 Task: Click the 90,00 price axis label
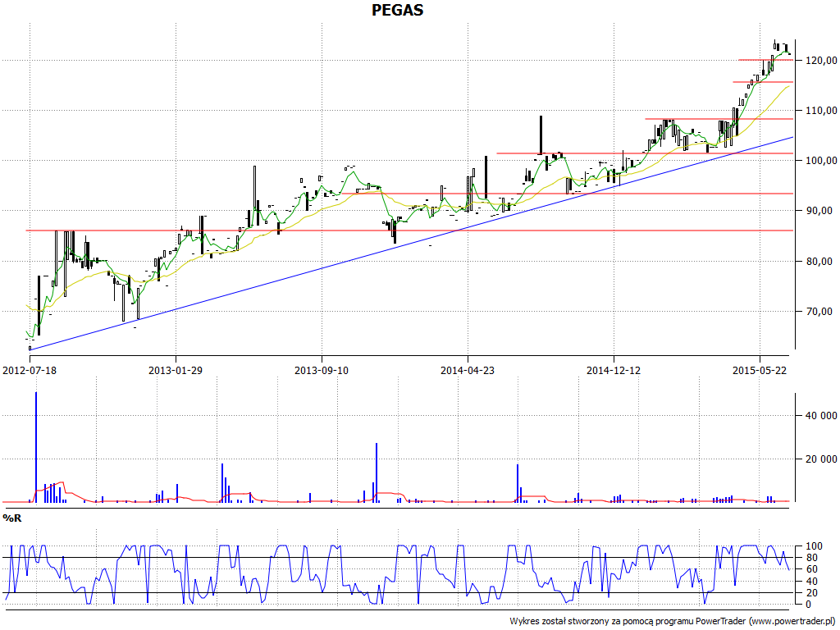click(821, 211)
